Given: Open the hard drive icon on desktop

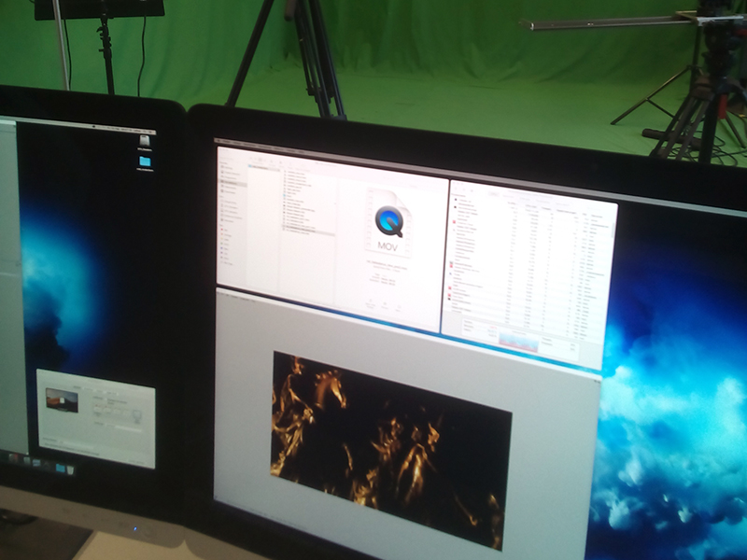Looking at the screenshot, I should (x=146, y=141).
